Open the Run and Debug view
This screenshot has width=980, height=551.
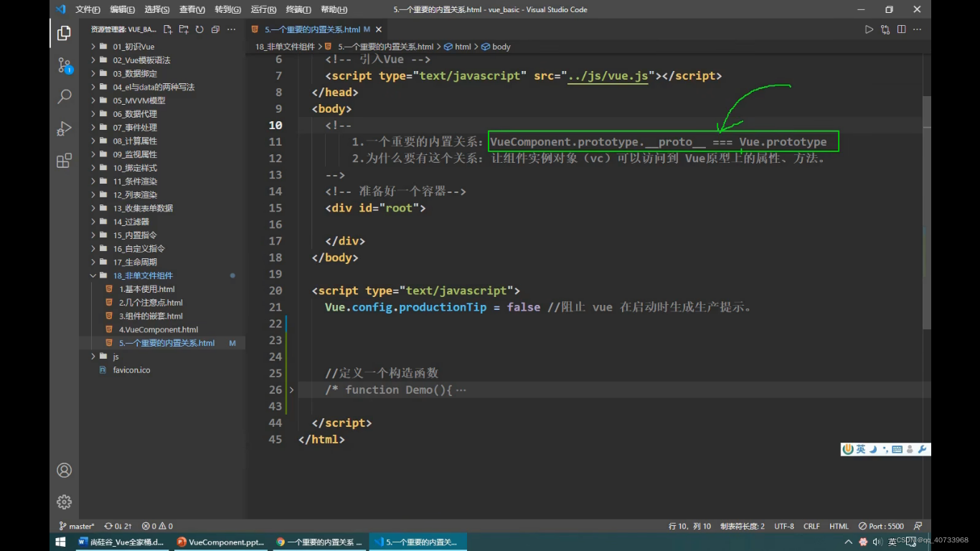(x=64, y=128)
